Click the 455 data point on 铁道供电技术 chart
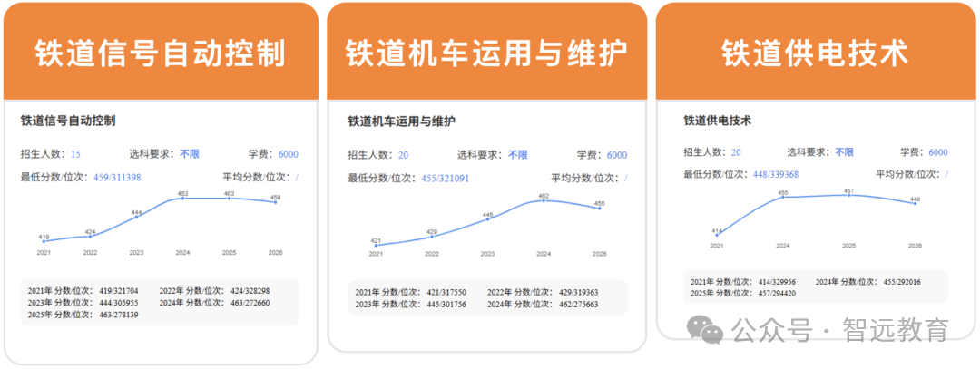The image size is (980, 369). (782, 197)
